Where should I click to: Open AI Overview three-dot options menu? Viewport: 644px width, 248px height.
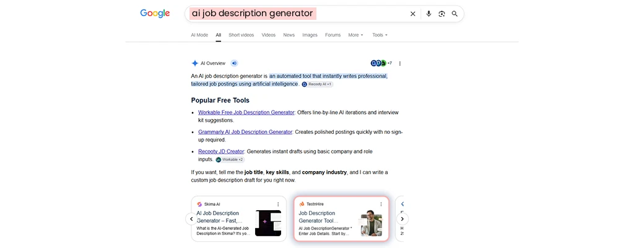[400, 63]
